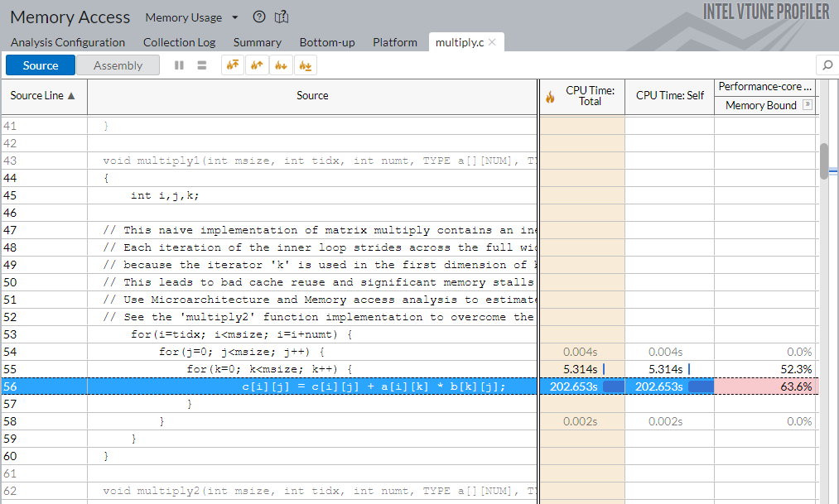Select the for(j=0; j<msize; j++) line
Screen dimensions: 839x504
tap(242, 352)
